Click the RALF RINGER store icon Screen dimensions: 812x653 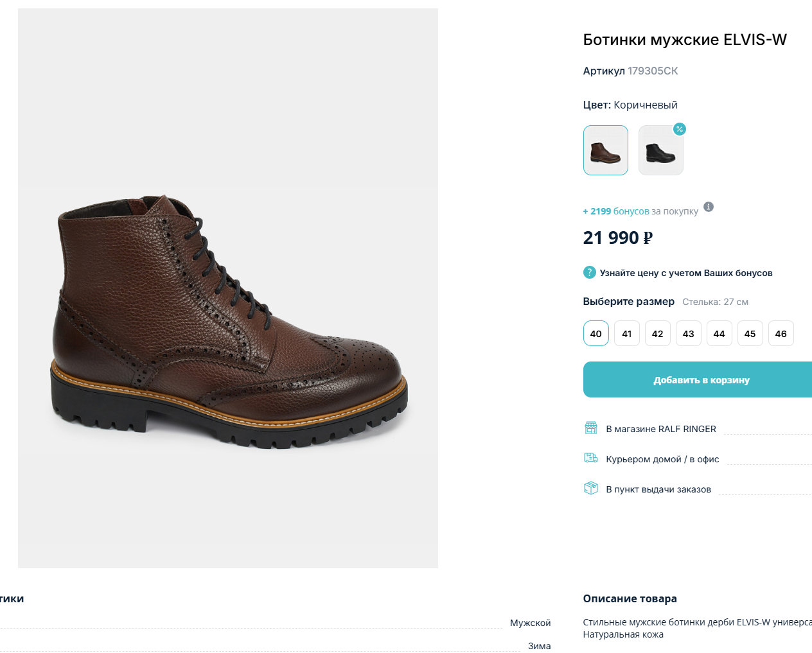(590, 428)
